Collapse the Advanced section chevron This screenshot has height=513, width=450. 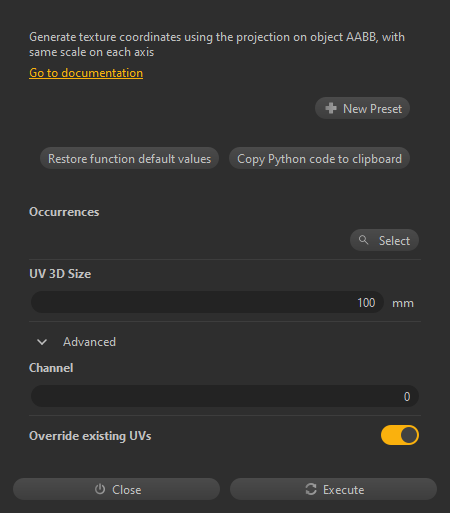pos(42,342)
